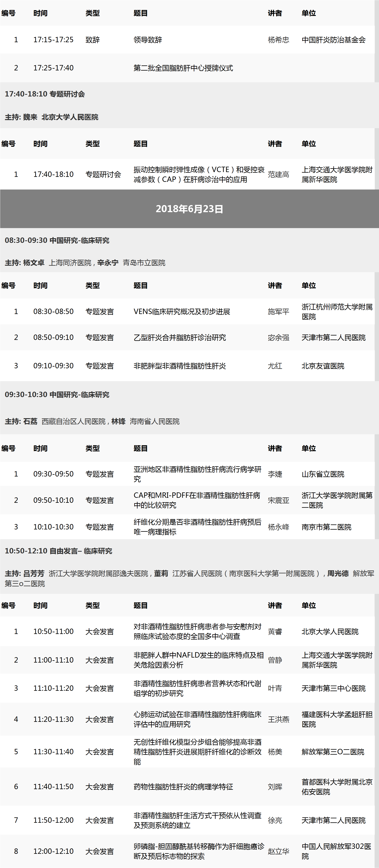Click session heading 17:40-18:10 专题研讨会

coord(45,94)
